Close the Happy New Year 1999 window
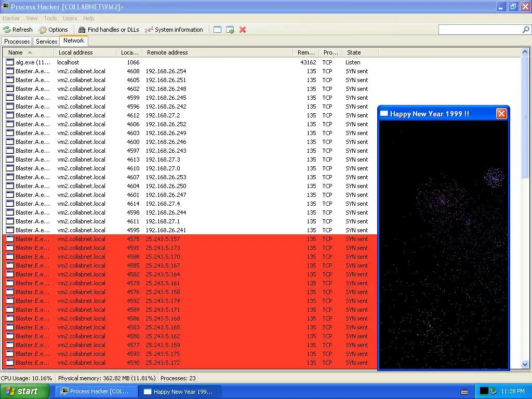The height and width of the screenshot is (399, 532). pyautogui.click(x=501, y=114)
